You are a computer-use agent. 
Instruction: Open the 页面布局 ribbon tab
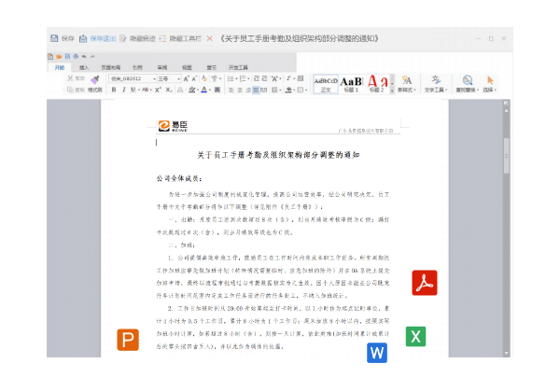[110, 68]
